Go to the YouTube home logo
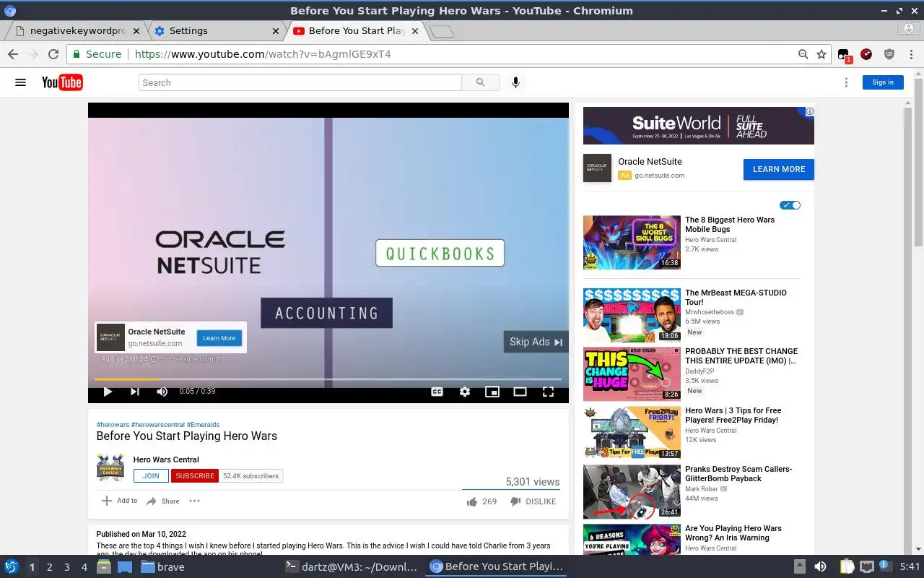This screenshot has width=924, height=578. [62, 82]
